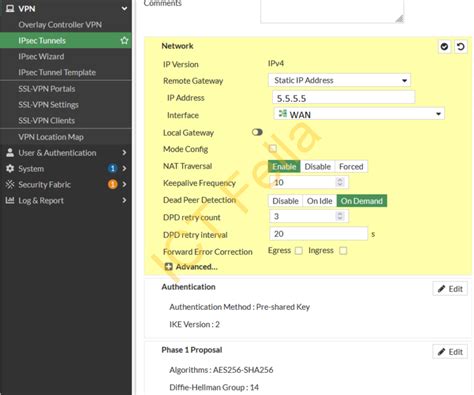Viewport: 474px width, 395px height.
Task: Collapse the VPN menu section chevron
Action: [x=124, y=8]
